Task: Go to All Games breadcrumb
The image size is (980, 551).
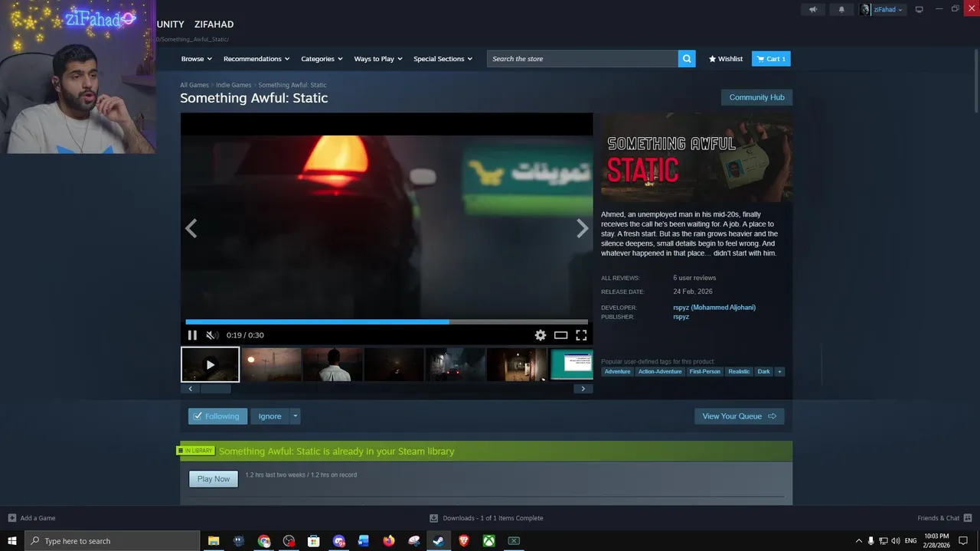Action: point(194,85)
